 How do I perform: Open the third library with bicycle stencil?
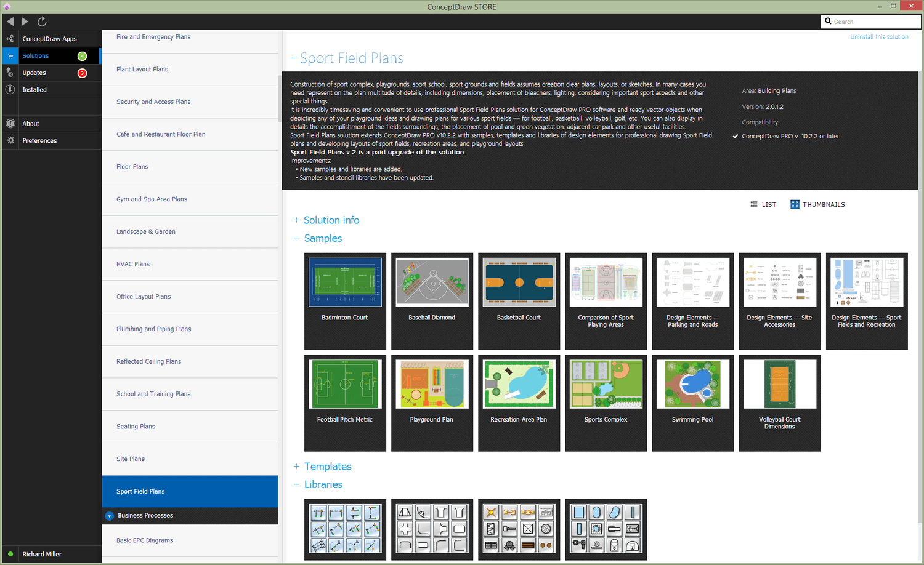point(519,529)
